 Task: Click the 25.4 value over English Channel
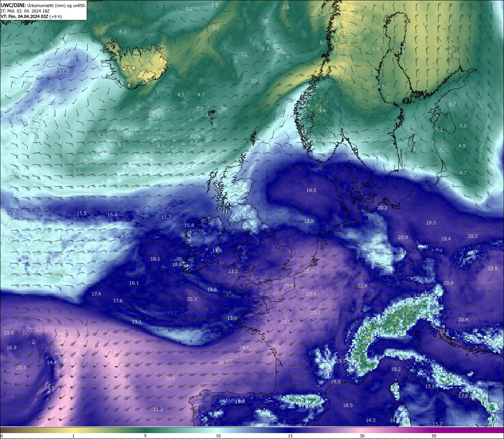[311, 294]
